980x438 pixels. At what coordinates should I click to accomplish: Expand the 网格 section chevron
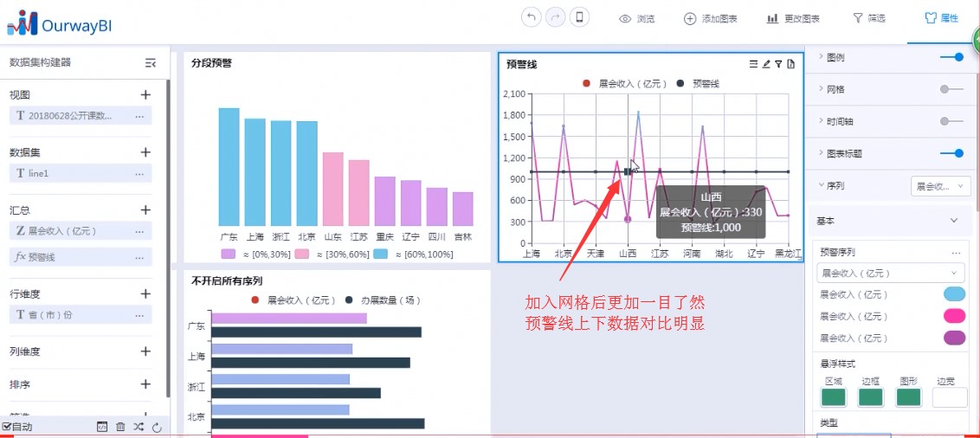pyautogui.click(x=822, y=89)
